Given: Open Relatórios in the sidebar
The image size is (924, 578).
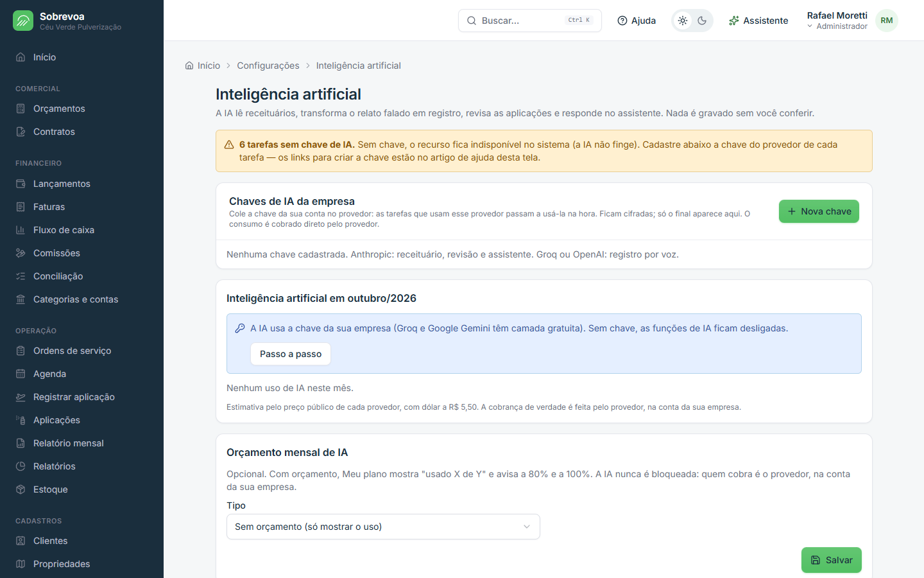Looking at the screenshot, I should [x=81, y=466].
